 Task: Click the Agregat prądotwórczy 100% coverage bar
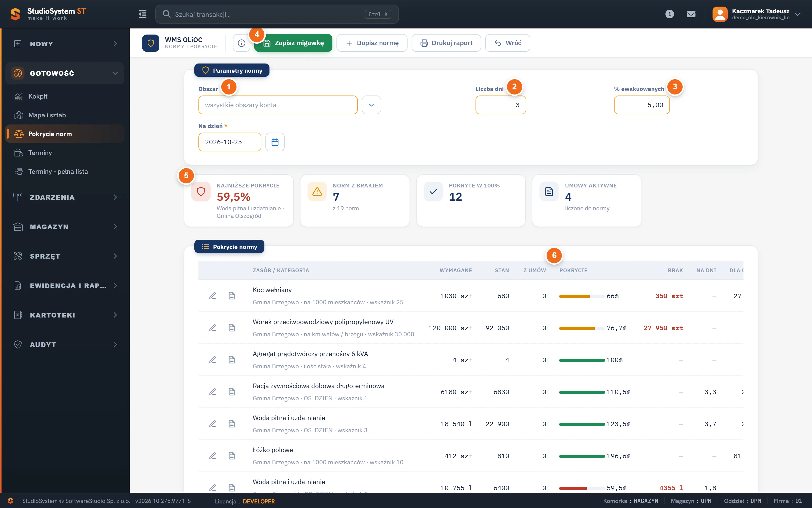tap(582, 360)
